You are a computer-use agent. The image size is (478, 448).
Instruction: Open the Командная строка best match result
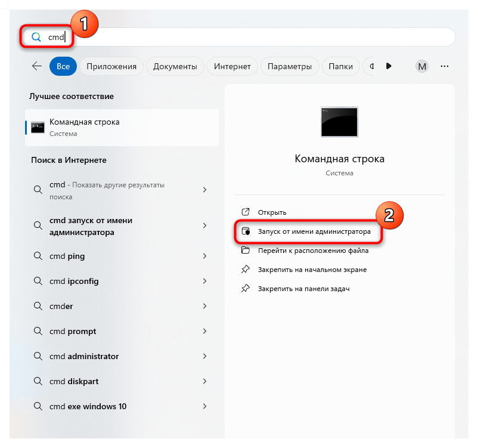(122, 128)
